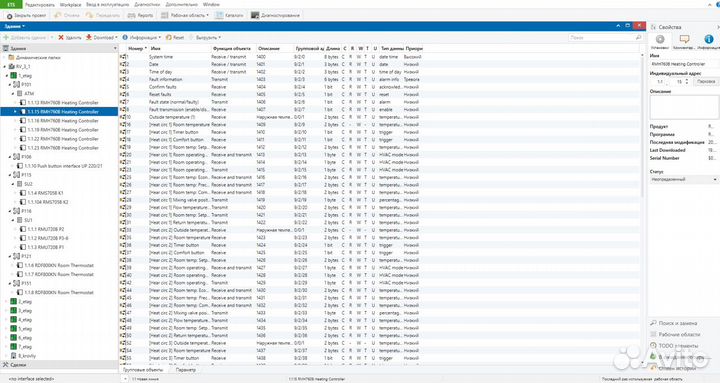720x383 pixels.
Task: Collapse the P106 room node
Action: tap(10, 157)
